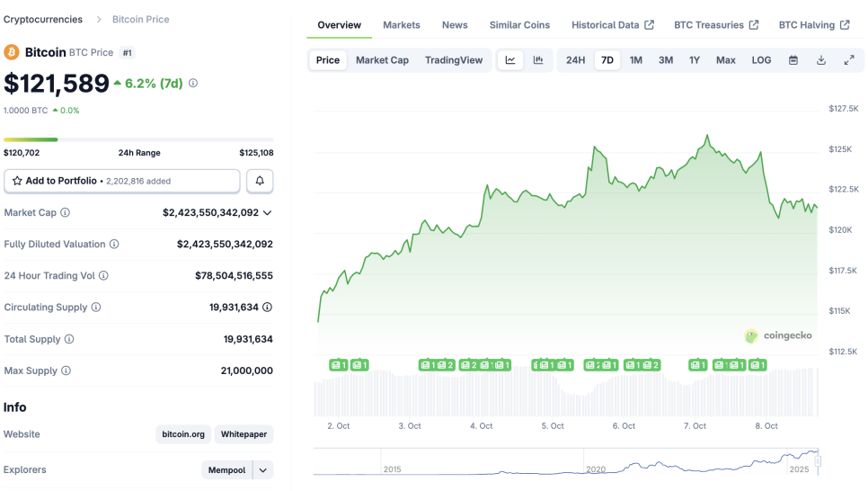The height and width of the screenshot is (491, 868).
Task: Switch to candlestick chart icon
Action: 538,60
